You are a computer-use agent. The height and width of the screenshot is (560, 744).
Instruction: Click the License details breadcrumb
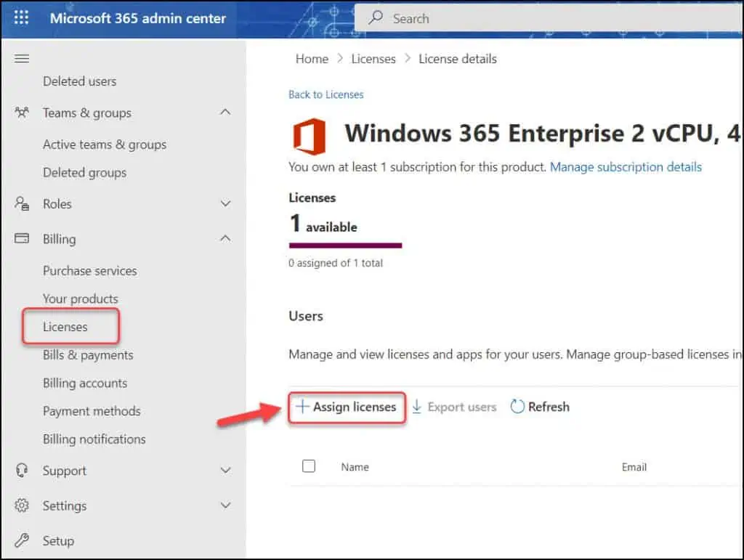click(458, 59)
